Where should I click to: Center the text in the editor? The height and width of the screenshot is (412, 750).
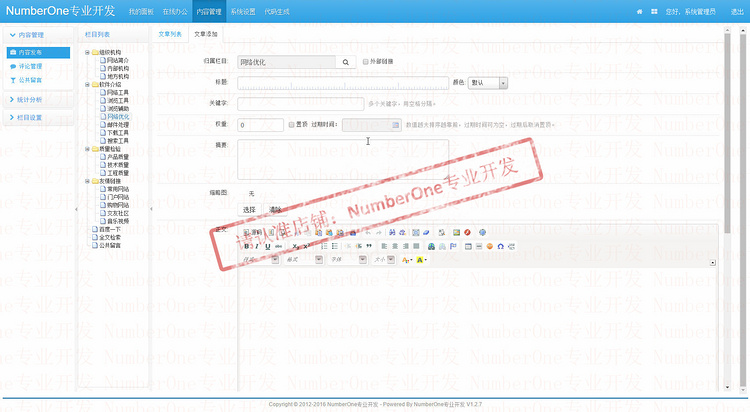click(395, 246)
